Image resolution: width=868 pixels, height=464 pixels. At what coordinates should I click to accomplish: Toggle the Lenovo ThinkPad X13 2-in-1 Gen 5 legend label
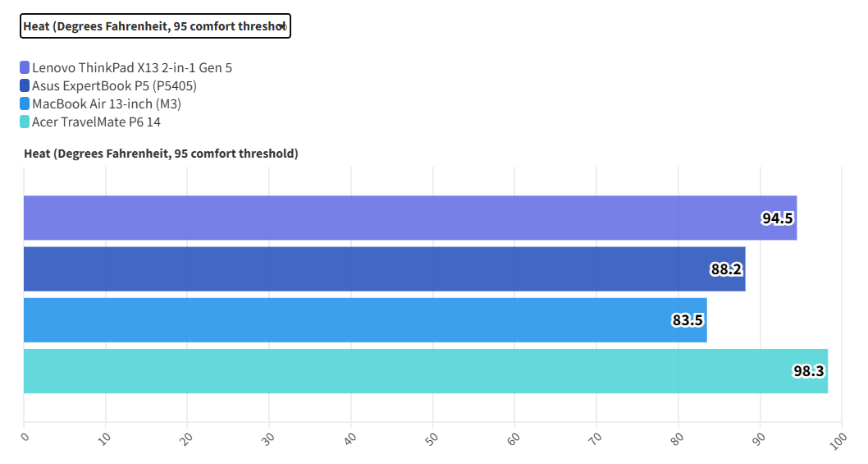(131, 67)
